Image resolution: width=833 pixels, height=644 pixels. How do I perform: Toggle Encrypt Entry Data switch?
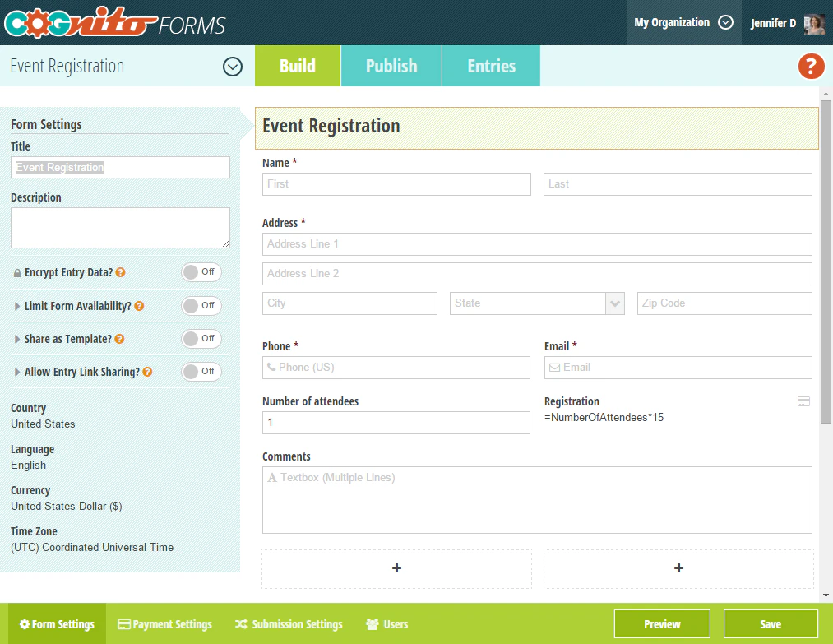[201, 272]
